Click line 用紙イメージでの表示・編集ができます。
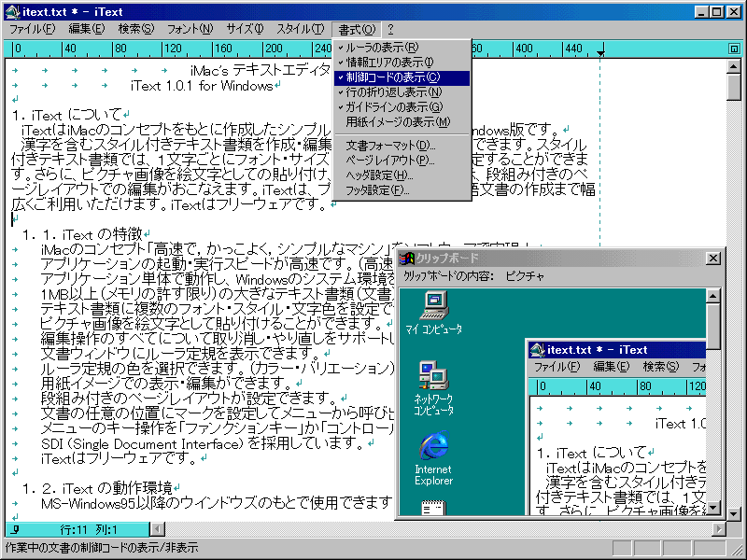747x560 pixels. click(166, 383)
